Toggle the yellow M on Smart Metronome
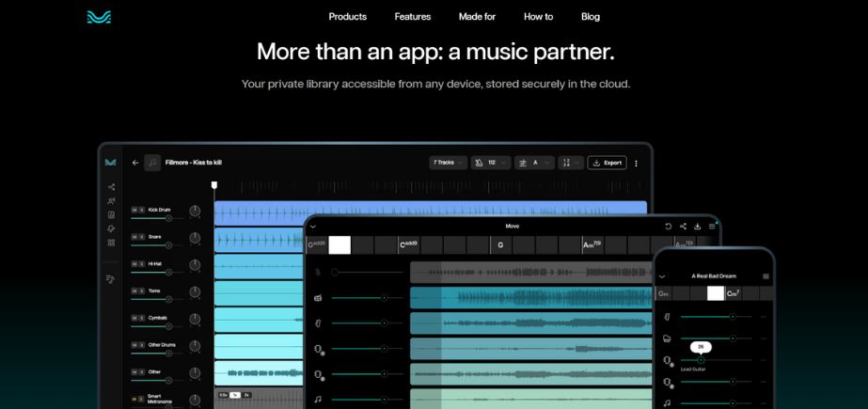The image size is (868, 409). point(134,399)
